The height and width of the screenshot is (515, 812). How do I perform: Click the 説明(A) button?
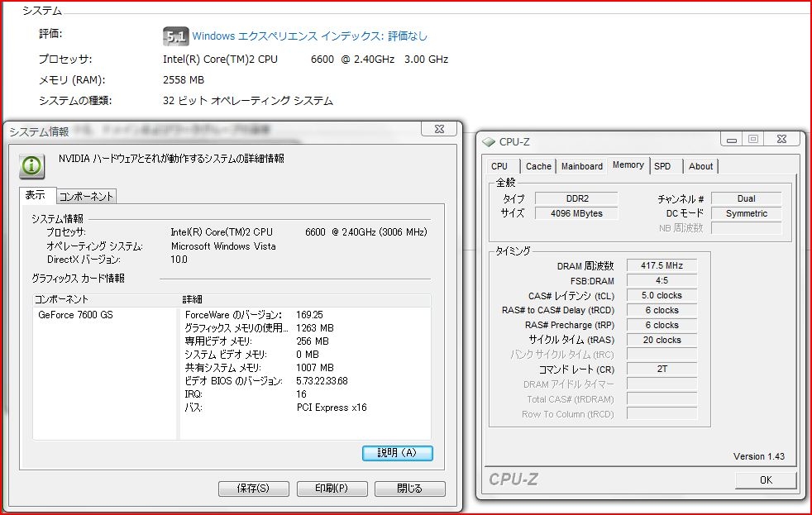pos(397,453)
